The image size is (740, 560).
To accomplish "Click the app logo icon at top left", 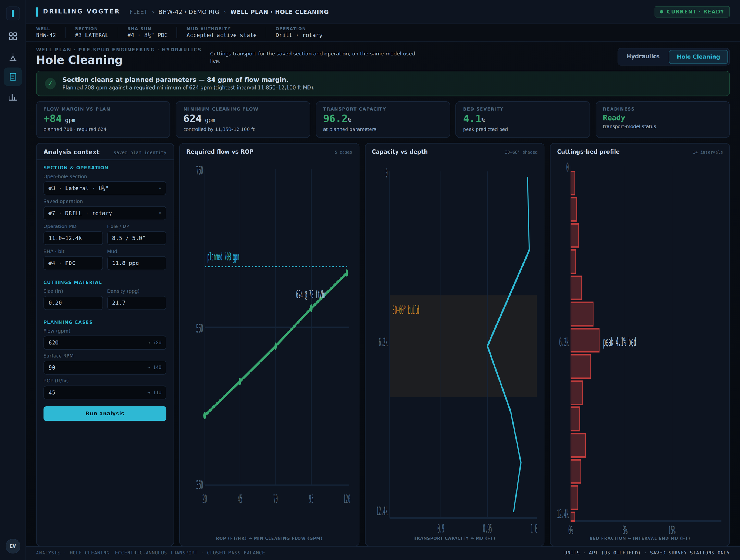I will point(13,13).
